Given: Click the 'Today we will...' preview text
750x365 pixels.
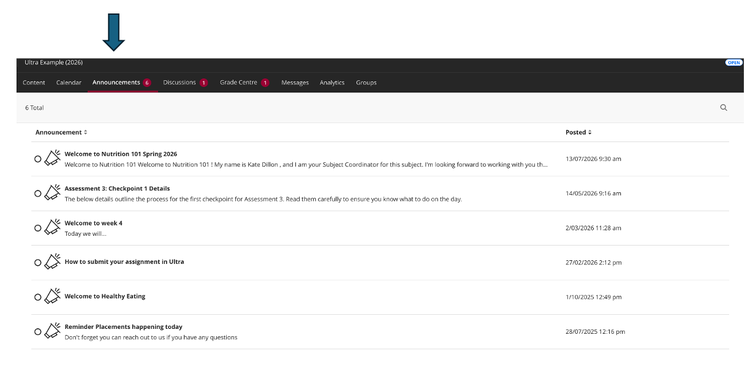Looking at the screenshot, I should pyautogui.click(x=85, y=233).
